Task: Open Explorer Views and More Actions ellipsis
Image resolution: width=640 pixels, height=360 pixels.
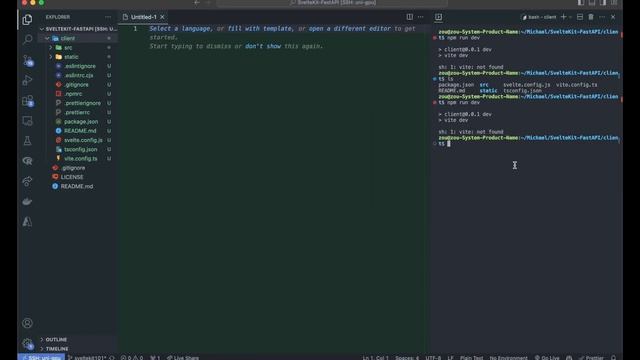Action: click(x=108, y=17)
